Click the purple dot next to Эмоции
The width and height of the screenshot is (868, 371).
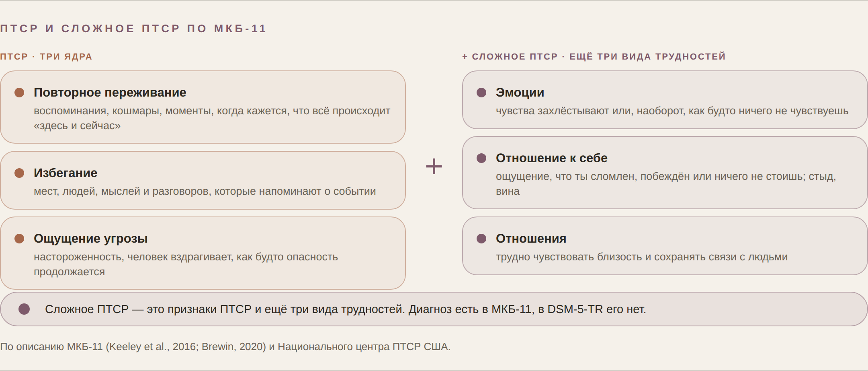[x=481, y=93]
